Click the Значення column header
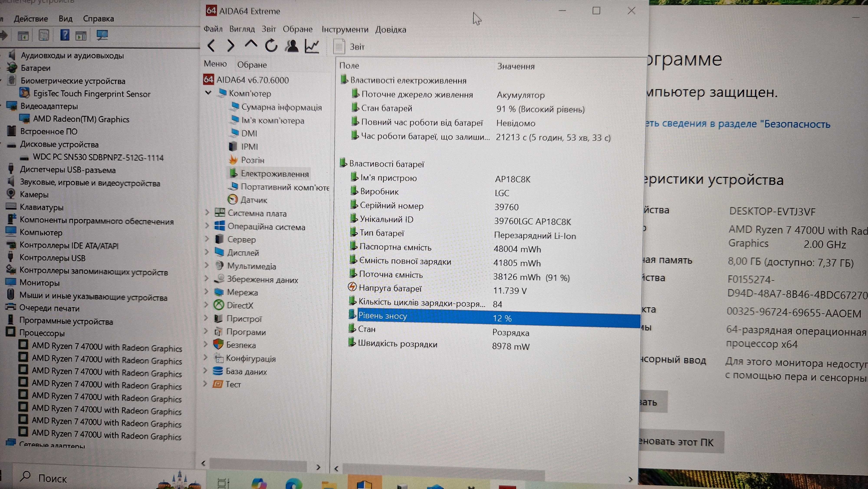Screen dimensions: 868x489 click(516, 66)
